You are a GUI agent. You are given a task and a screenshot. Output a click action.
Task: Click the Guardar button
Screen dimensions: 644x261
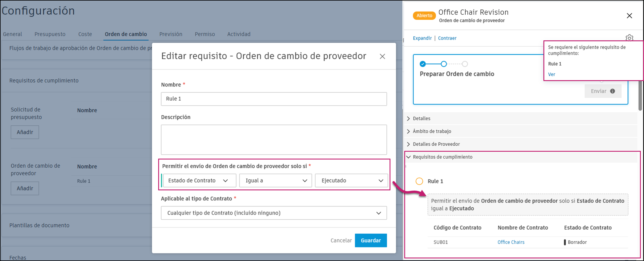(x=371, y=240)
